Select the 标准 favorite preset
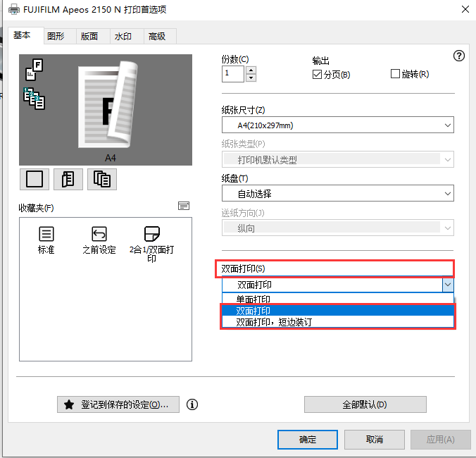The height and width of the screenshot is (458, 476). 46,240
